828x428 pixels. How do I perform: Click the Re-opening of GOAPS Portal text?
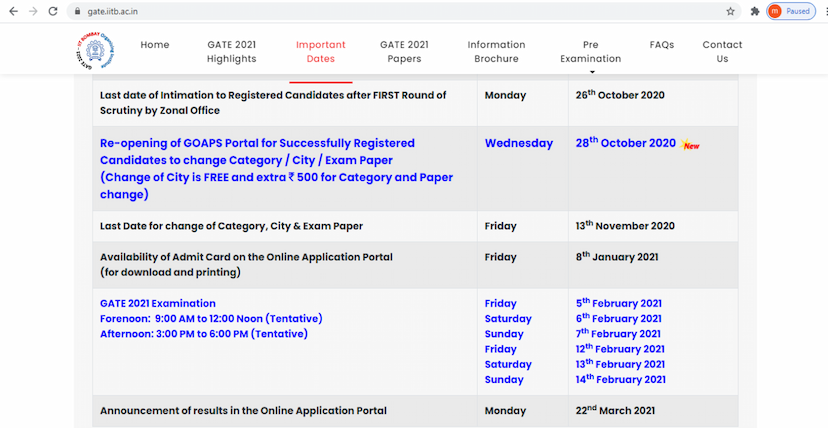[257, 143]
